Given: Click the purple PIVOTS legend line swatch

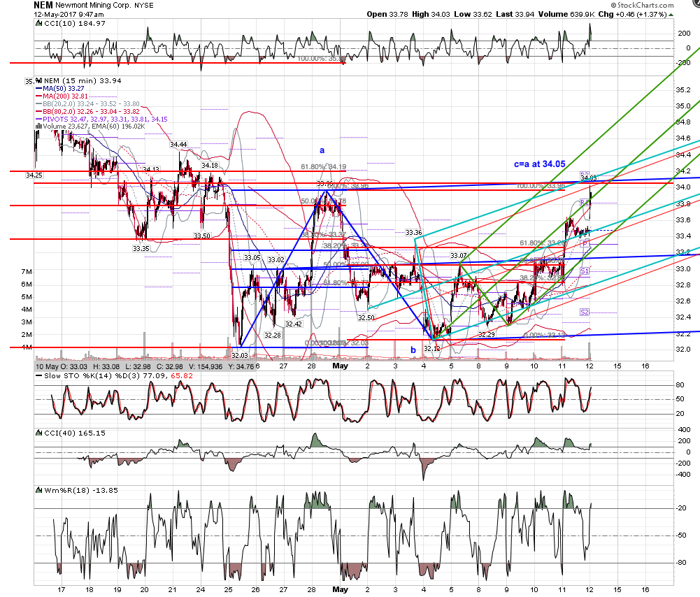Looking at the screenshot, I should 39,120.
